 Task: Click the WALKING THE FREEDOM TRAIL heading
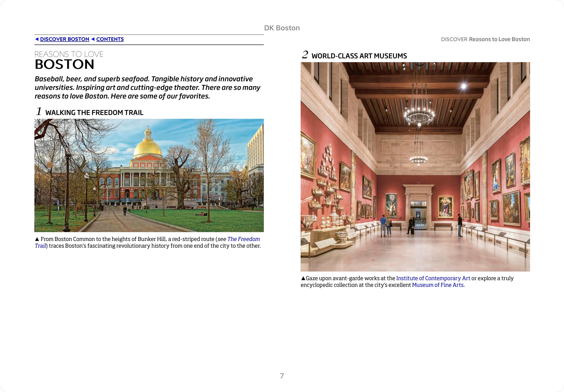click(94, 113)
